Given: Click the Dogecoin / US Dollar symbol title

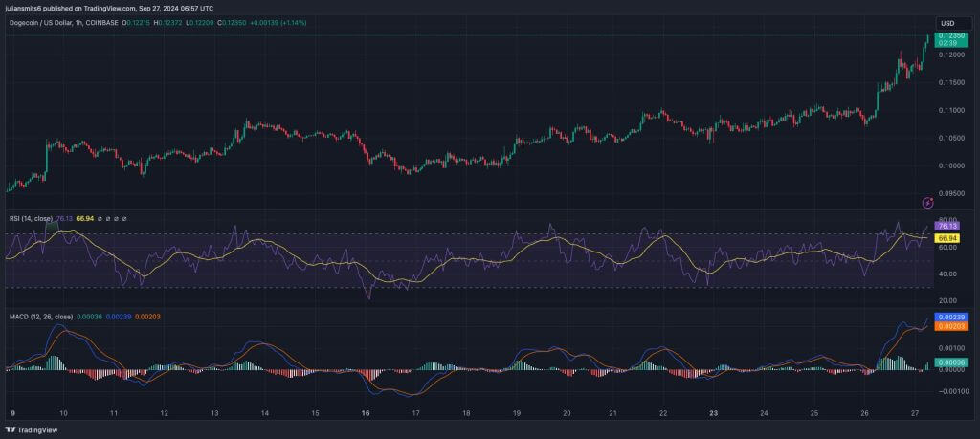Looking at the screenshot, I should pyautogui.click(x=42, y=23).
